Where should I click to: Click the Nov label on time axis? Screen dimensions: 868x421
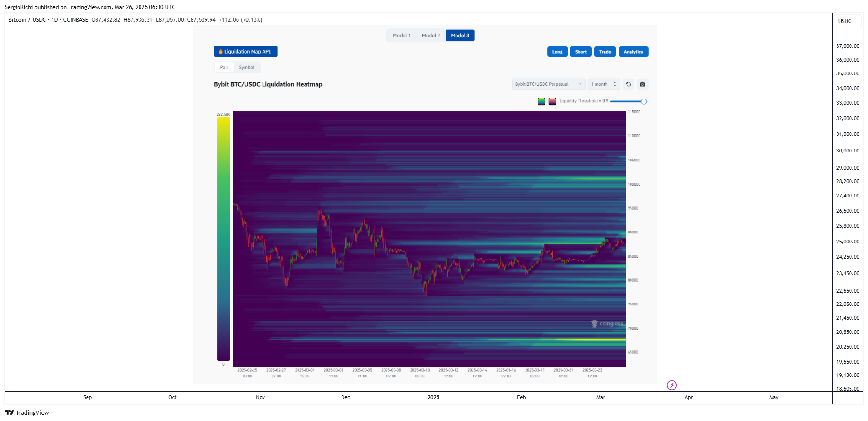(261, 397)
